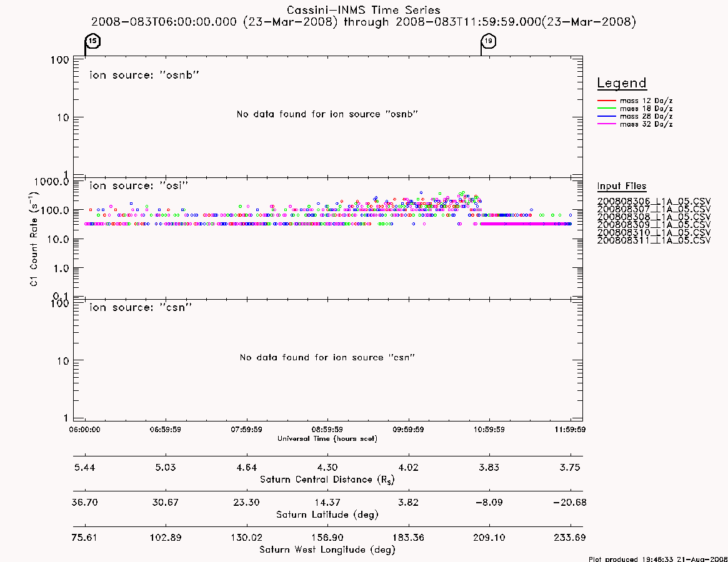Click the Saturn Latitude (deg) axis label
Screen dimensions: 728x562
pyautogui.click(x=327, y=515)
